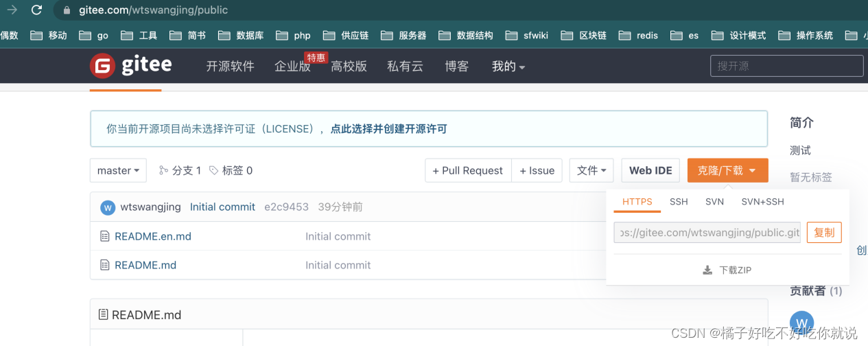
Task: Open Initial commit link in commit header
Action: 222,207
